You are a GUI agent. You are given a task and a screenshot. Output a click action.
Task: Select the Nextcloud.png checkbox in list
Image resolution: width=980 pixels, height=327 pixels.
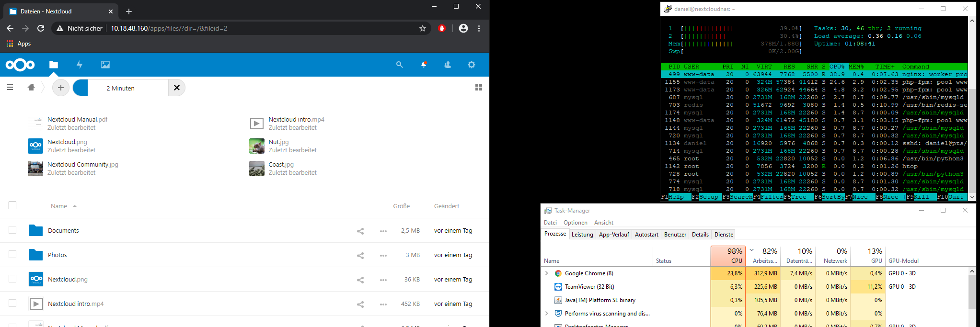pos(12,279)
